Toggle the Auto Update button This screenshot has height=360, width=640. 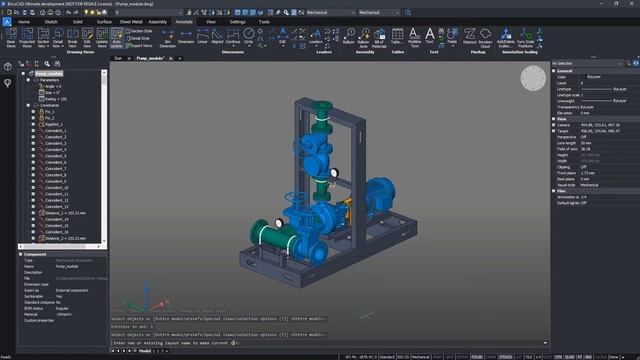pyautogui.click(x=117, y=38)
